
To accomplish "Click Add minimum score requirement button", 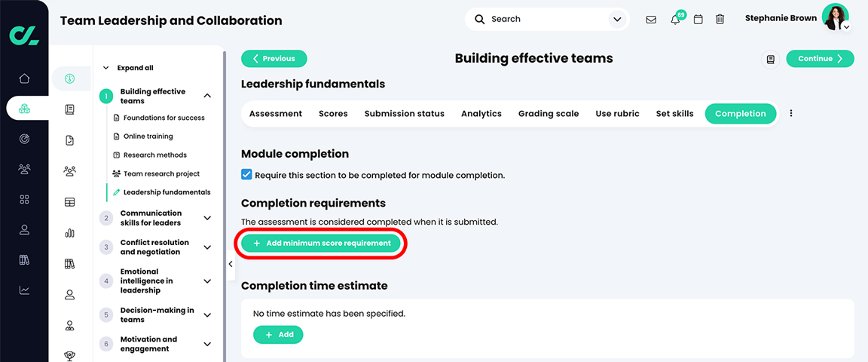I will pyautogui.click(x=321, y=244).
